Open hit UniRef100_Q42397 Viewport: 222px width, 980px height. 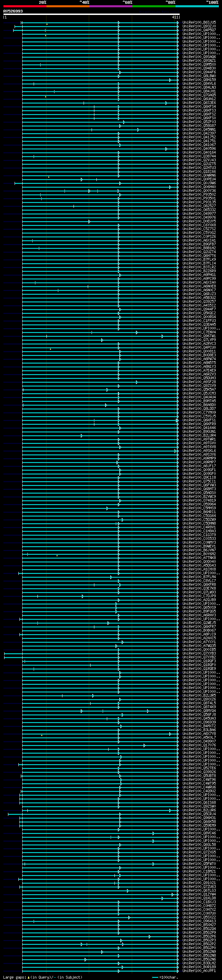point(199,133)
